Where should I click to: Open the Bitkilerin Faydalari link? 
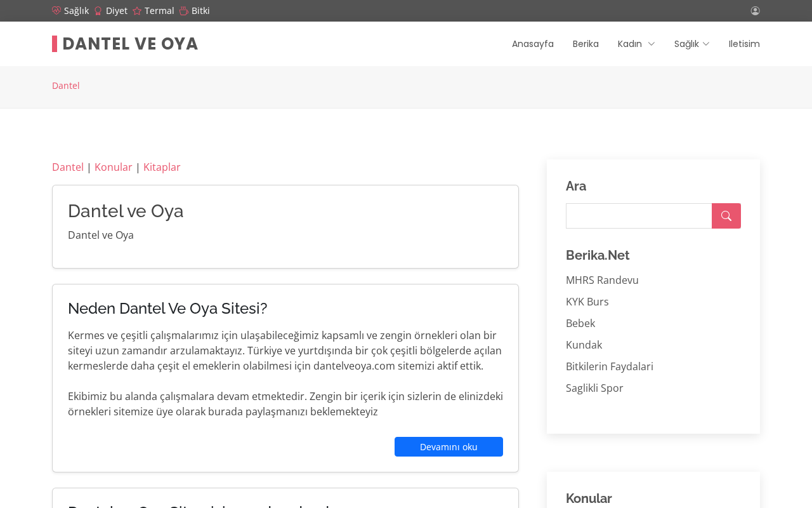(610, 366)
